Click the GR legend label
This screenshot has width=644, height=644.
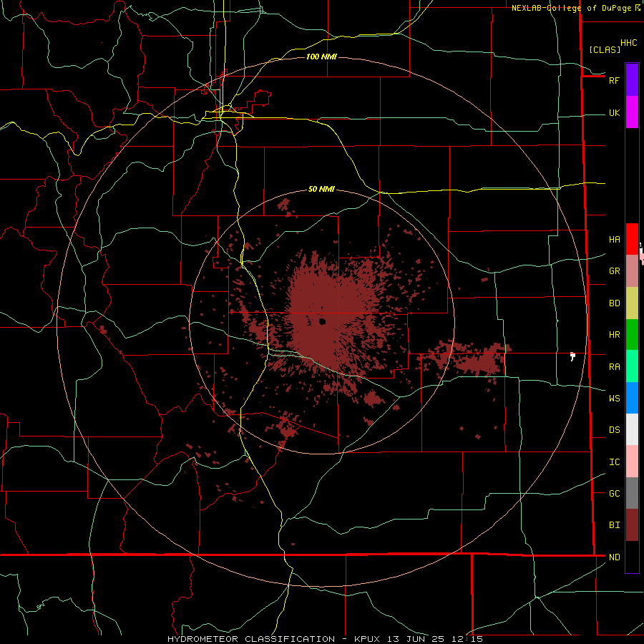click(x=615, y=271)
